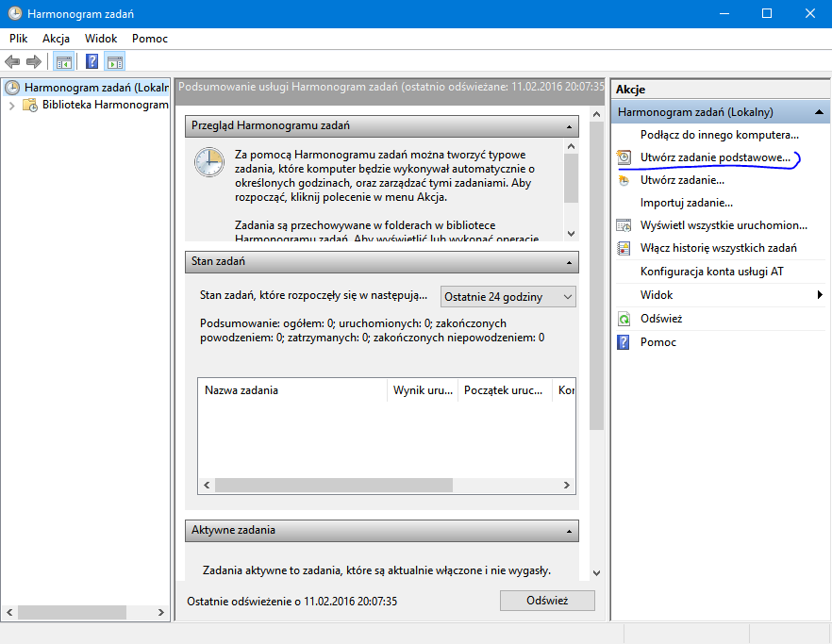This screenshot has height=644, width=832.
Task: Collapse the Przegląd Harmonogramu zadań section
Action: click(570, 125)
